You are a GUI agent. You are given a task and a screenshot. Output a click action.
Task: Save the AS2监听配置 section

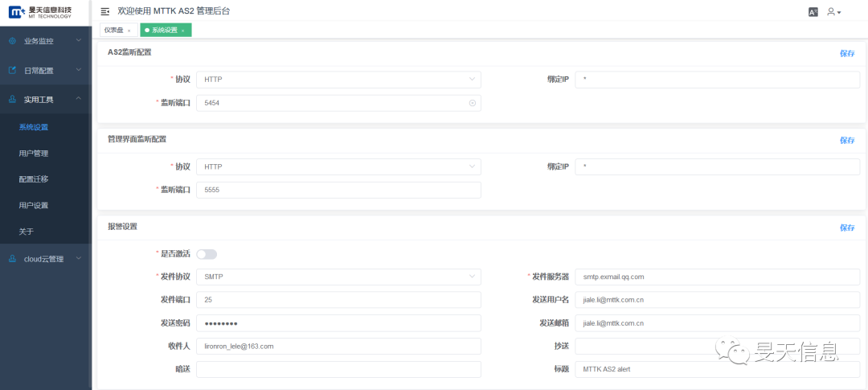tap(847, 53)
